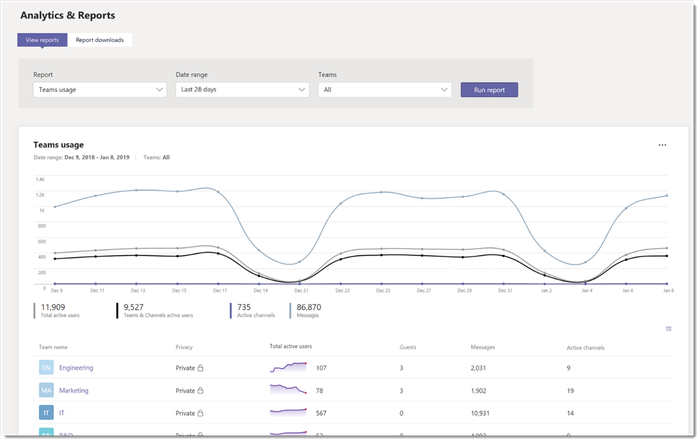This screenshot has width=700, height=442.
Task: Toggle the 9,527 Teams & Channels active users legend
Action: [155, 310]
